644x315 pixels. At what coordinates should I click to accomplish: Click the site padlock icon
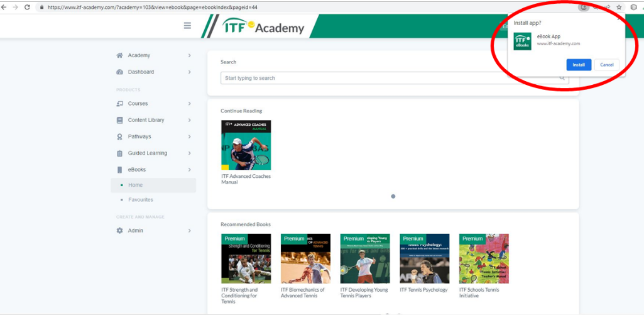click(41, 7)
